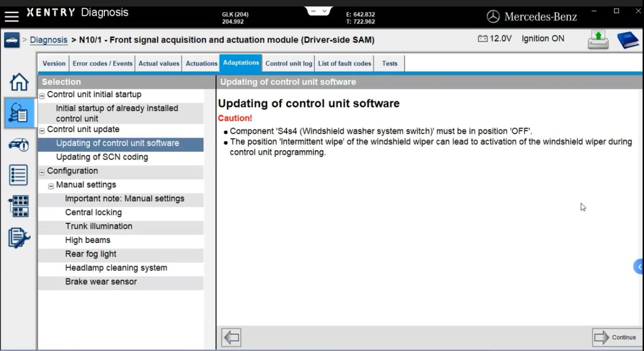The width and height of the screenshot is (644, 351).
Task: Open the Home sidebar icon
Action: [x=19, y=82]
